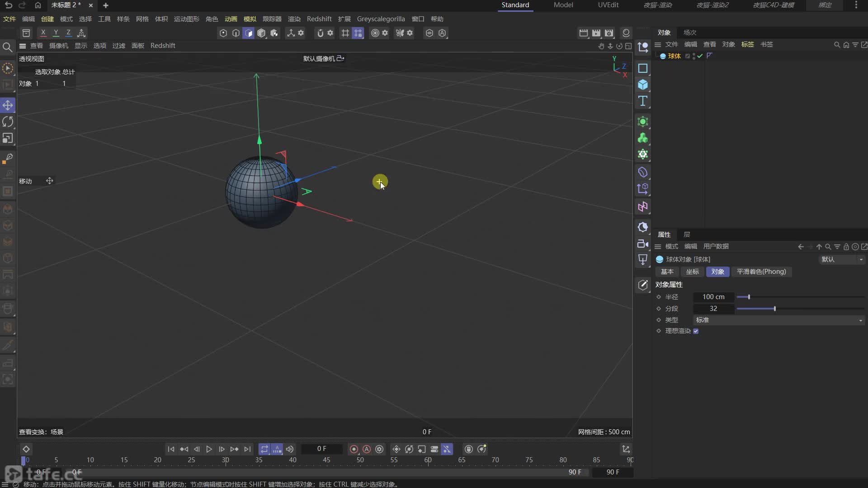Click the 半径 field showing 100 cm
The width and height of the screenshot is (868, 488).
point(713,297)
